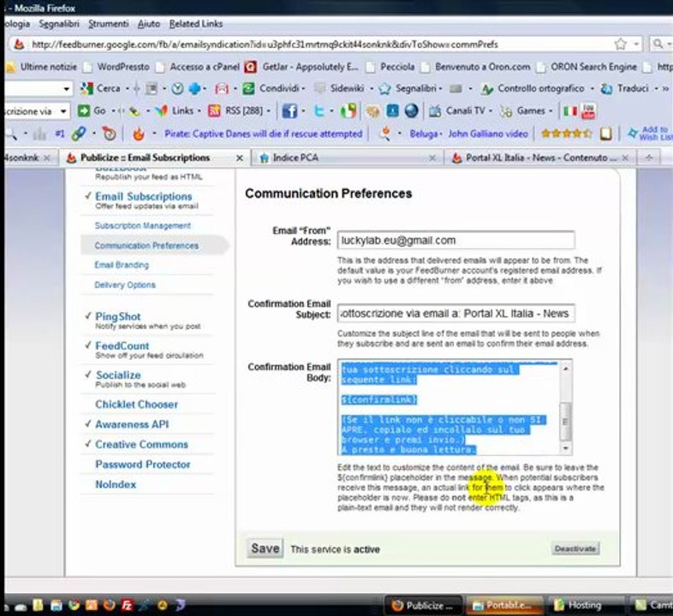Click the Traduci translate button
Viewport: 673px width, 616px height.
624,88
